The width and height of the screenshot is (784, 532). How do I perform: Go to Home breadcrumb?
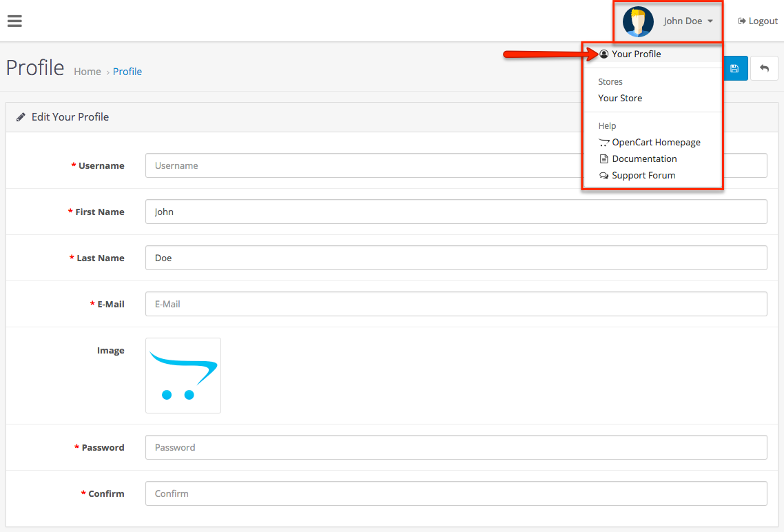87,72
